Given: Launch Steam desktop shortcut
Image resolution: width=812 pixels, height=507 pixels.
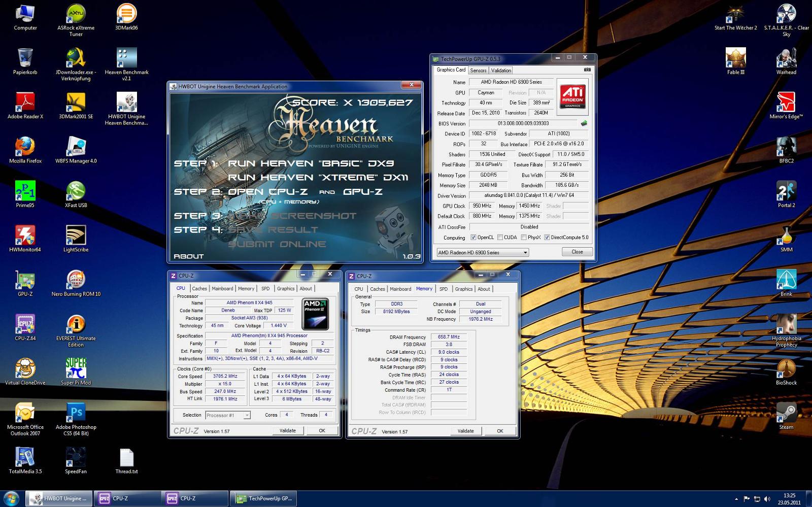Looking at the screenshot, I should [x=786, y=416].
